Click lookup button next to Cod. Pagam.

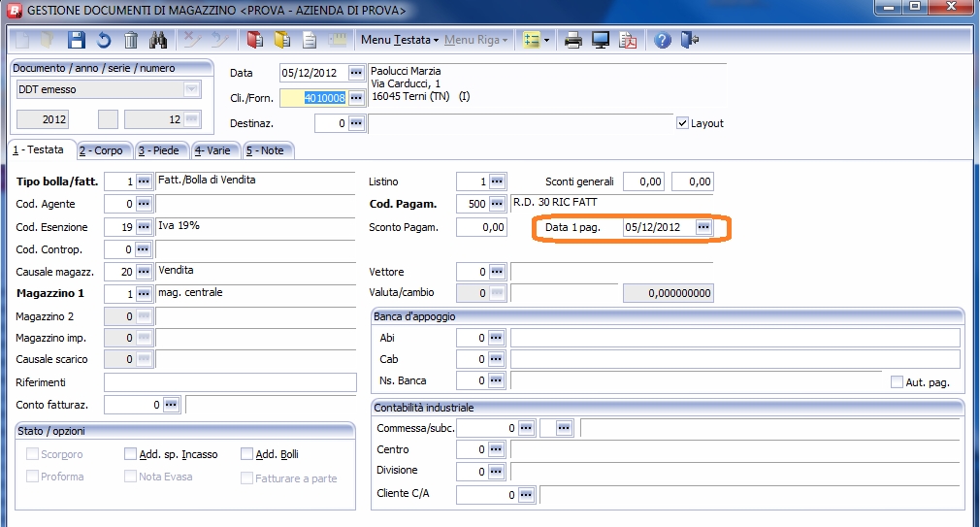click(x=497, y=204)
